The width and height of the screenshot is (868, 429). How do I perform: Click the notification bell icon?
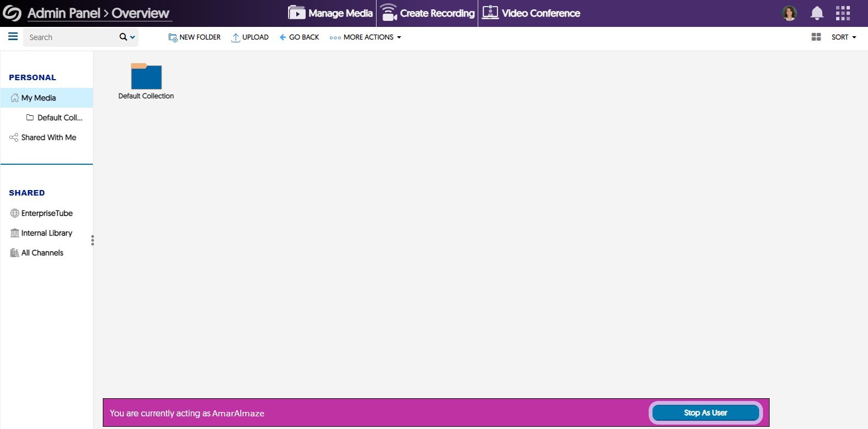(x=817, y=13)
